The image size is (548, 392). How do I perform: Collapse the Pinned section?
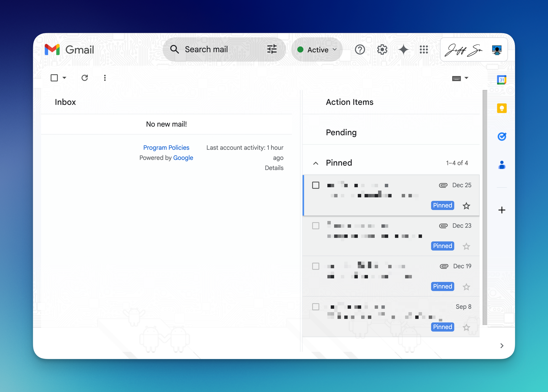pyautogui.click(x=316, y=163)
